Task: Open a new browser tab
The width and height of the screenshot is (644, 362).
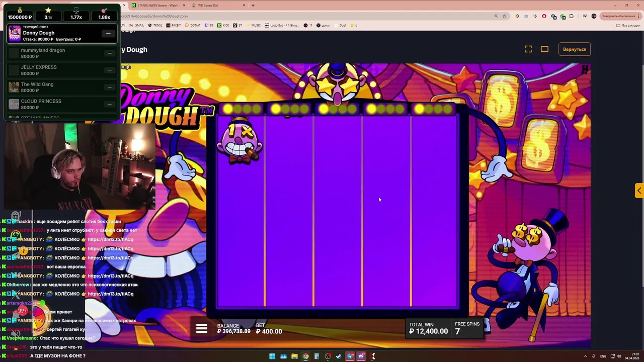Action: click(253, 5)
